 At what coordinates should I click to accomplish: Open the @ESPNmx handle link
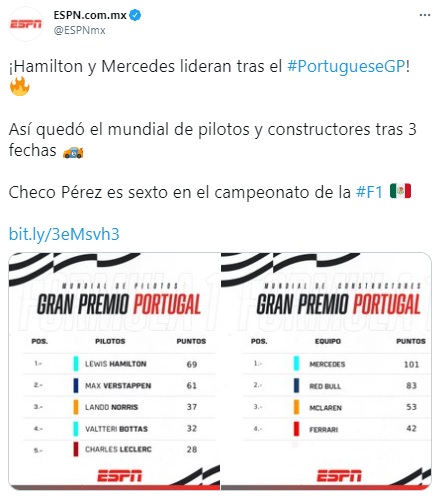tap(79, 30)
